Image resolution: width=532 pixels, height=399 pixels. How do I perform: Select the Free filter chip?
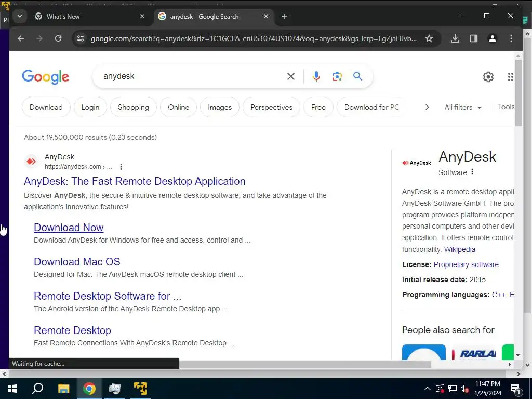(x=318, y=107)
